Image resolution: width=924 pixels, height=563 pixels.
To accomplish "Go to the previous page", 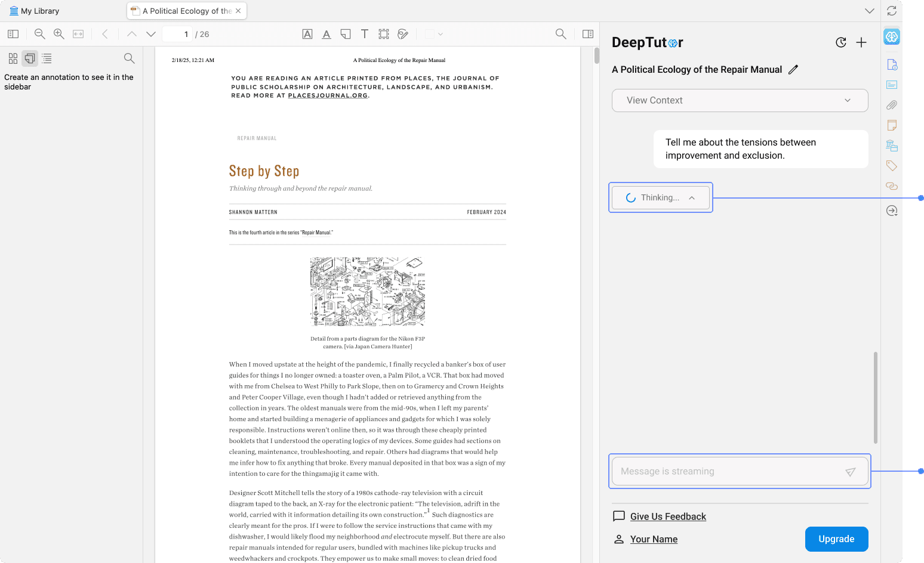I will (132, 34).
